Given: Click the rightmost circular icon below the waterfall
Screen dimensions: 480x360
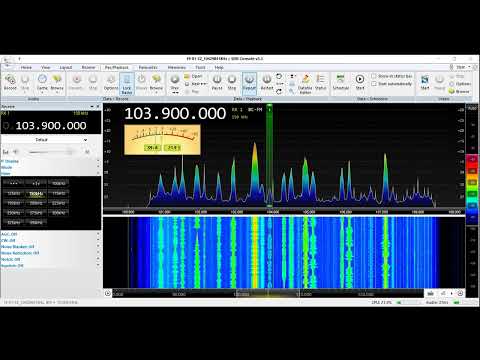Looking at the screenshot, I should coord(460,293).
